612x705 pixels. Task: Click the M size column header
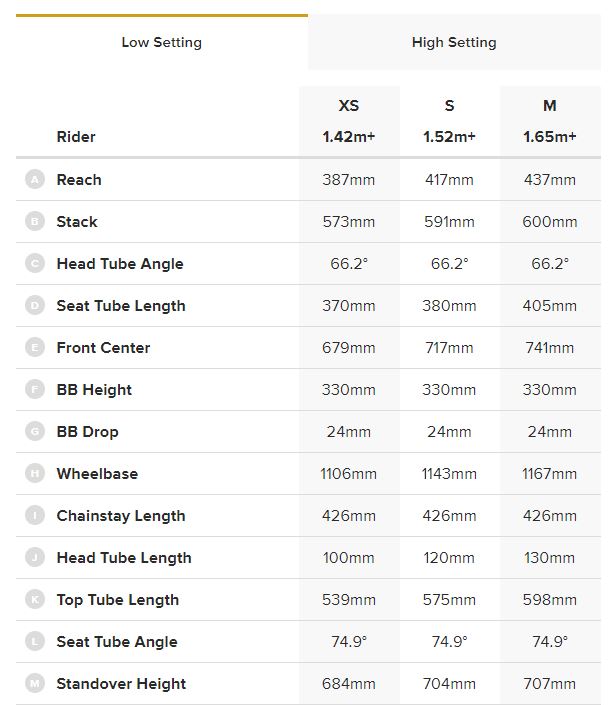[549, 106]
